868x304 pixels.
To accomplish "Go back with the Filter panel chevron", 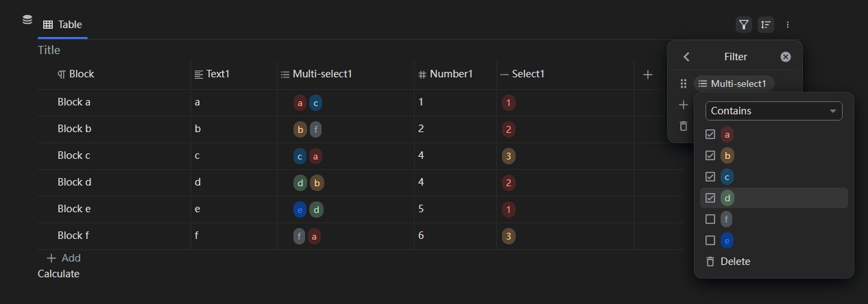I will coord(686,57).
